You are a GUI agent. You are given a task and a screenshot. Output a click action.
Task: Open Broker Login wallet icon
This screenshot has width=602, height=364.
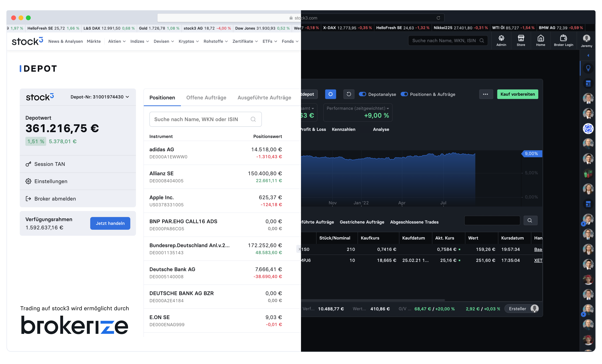(563, 38)
